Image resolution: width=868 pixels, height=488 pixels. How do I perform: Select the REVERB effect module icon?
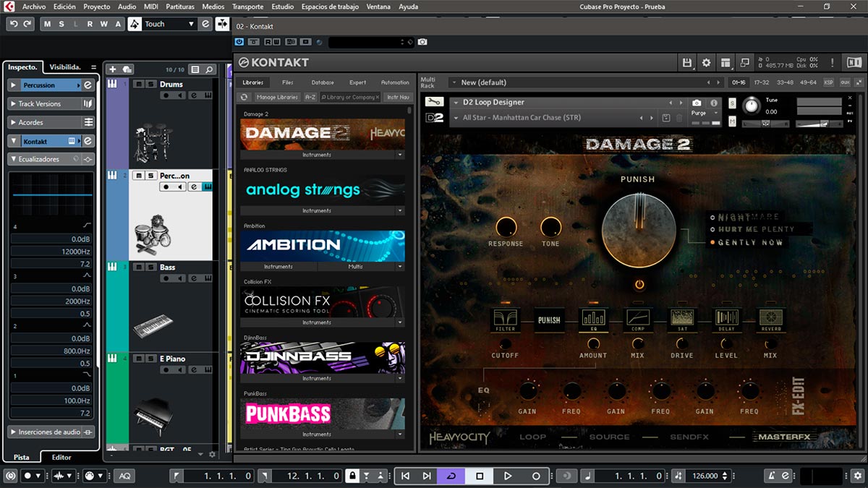click(770, 319)
